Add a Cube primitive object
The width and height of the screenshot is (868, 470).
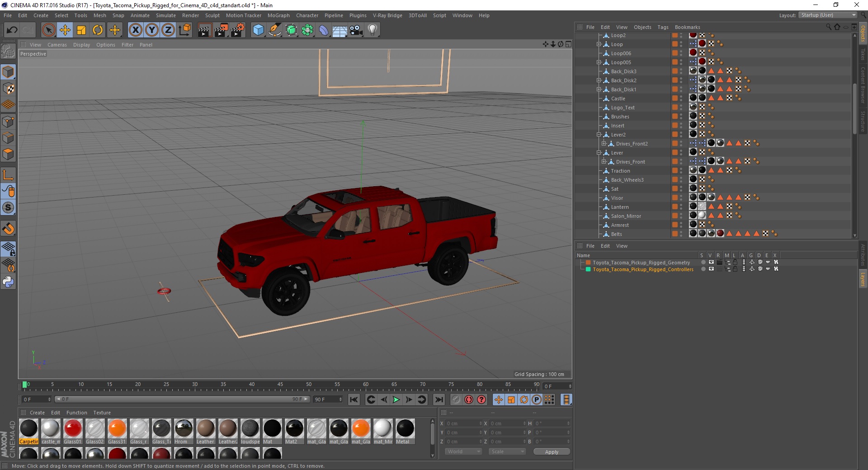point(258,30)
